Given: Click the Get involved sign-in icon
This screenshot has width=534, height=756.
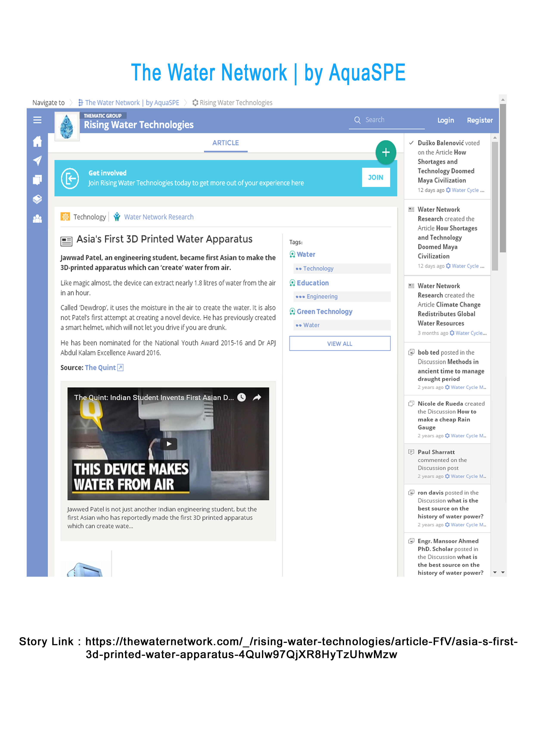Looking at the screenshot, I should click(x=70, y=178).
